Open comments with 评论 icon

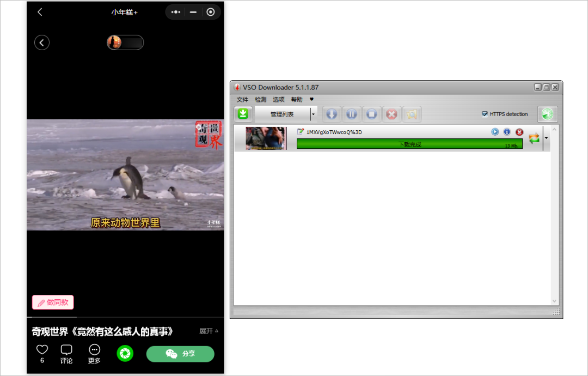click(66, 354)
